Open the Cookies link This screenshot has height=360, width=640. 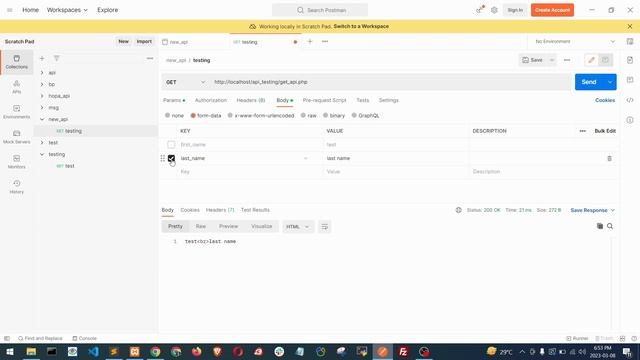605,100
